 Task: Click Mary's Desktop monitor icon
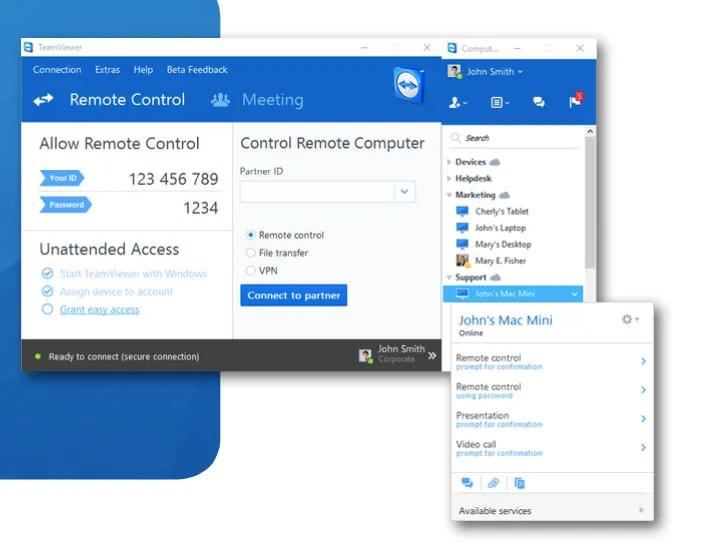tap(462, 244)
